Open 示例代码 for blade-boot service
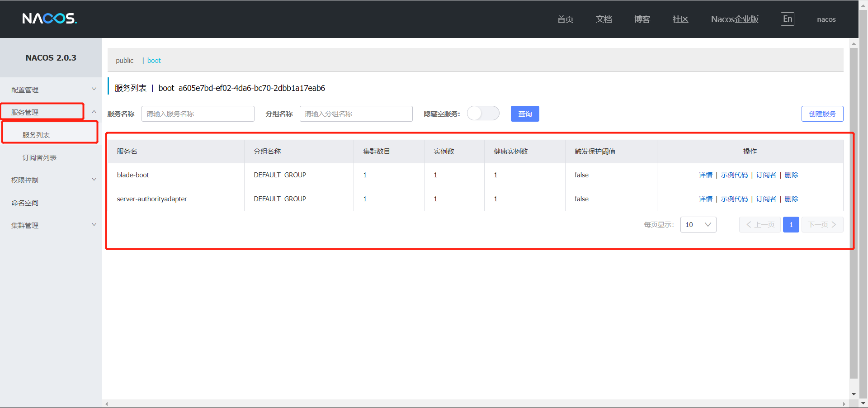The width and height of the screenshot is (868, 408). (734, 175)
